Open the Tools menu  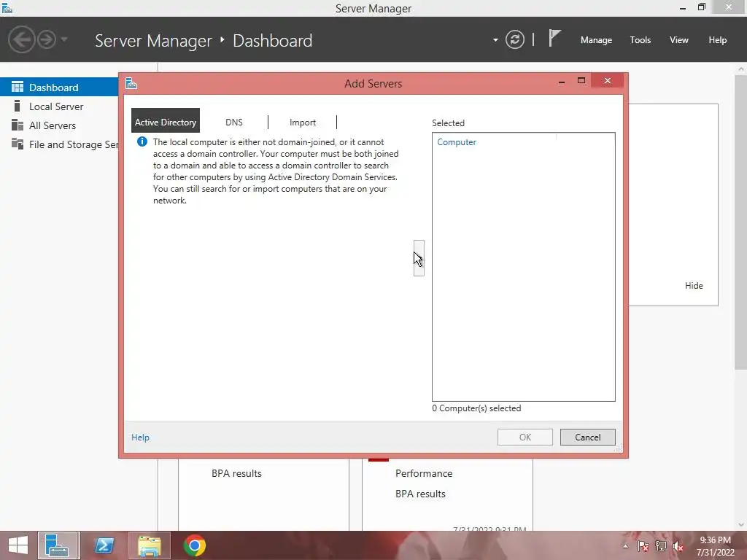click(x=640, y=40)
